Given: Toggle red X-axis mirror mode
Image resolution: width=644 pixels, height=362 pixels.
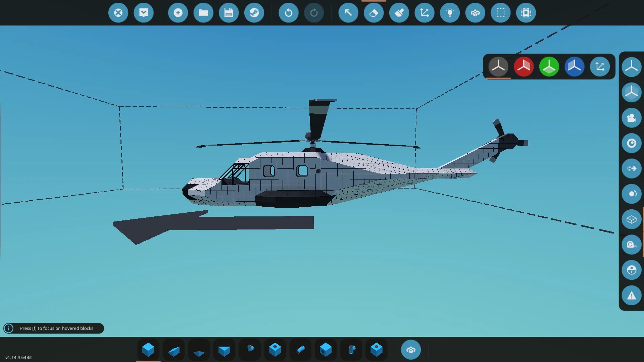Looking at the screenshot, I should pos(524,66).
